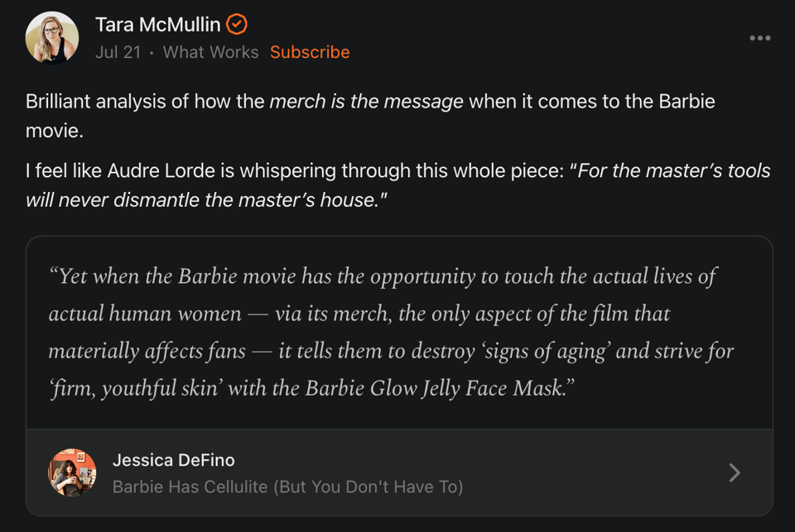The width and height of the screenshot is (795, 532).
Task: Subscribe to What Works
Action: (x=310, y=52)
